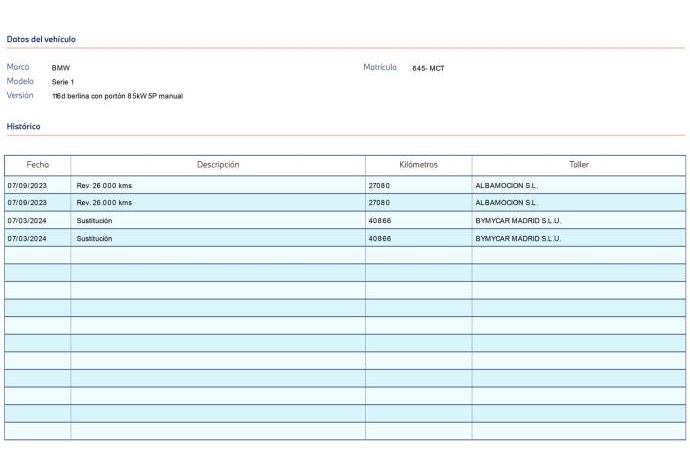Viewport: 690px width, 460px height.
Task: Select the license plate value "645- MCT"
Action: tap(428, 68)
